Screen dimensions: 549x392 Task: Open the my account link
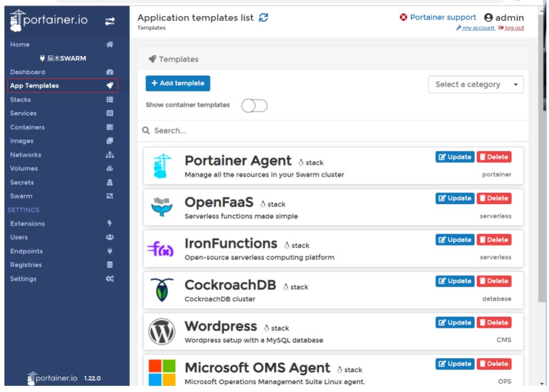tap(475, 28)
